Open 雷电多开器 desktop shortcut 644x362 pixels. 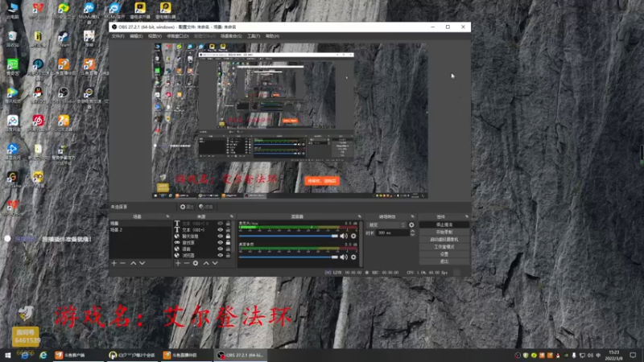pos(140,10)
